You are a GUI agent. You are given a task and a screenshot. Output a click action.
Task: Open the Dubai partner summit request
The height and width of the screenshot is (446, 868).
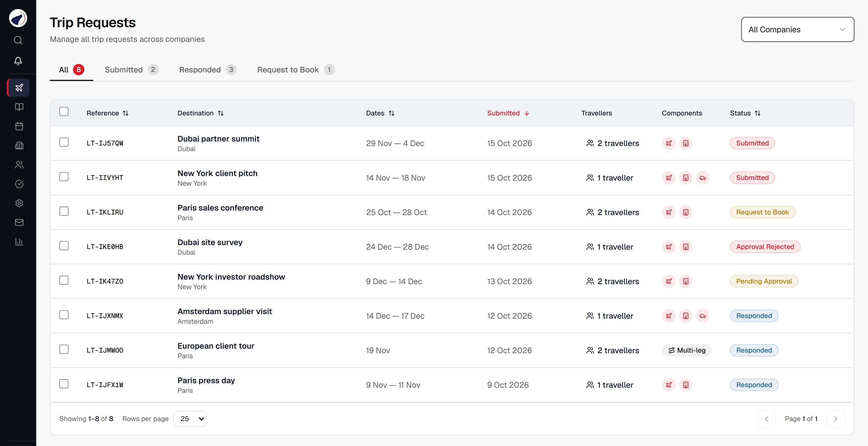[218, 139]
